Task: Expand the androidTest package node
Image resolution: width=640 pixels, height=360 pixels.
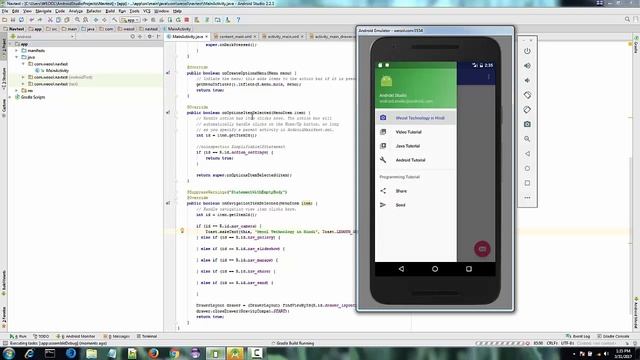Action: (23, 77)
